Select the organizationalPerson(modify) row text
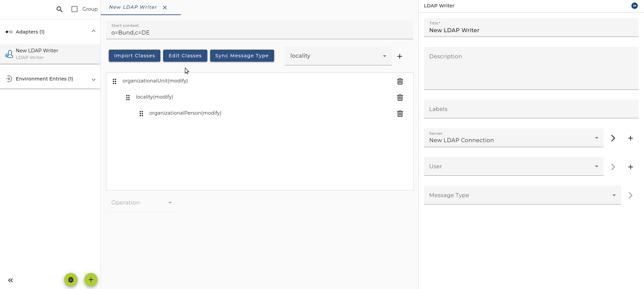The width and height of the screenshot is (644, 289). coord(185,113)
